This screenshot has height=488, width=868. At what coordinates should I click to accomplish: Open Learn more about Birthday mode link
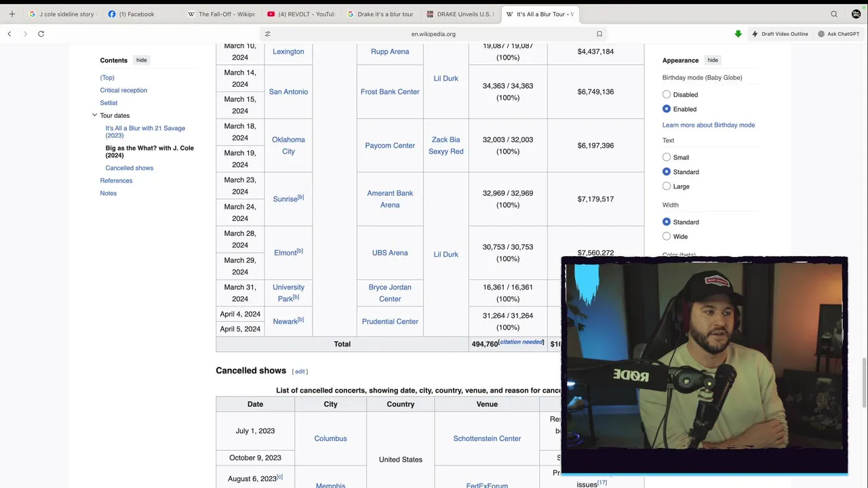coord(709,125)
